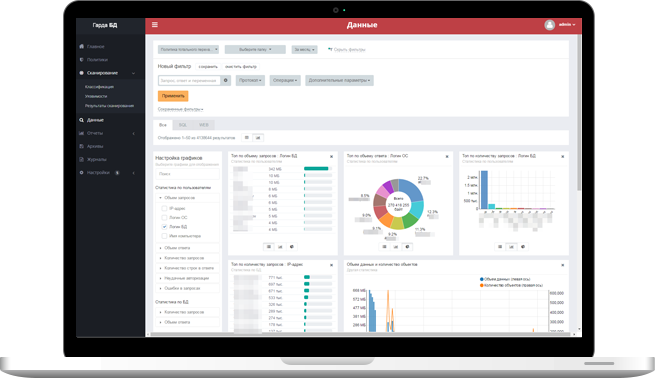Screen dimensions: 655x378
Task: Click the Гарда БД logo title
Action: [x=105, y=25]
